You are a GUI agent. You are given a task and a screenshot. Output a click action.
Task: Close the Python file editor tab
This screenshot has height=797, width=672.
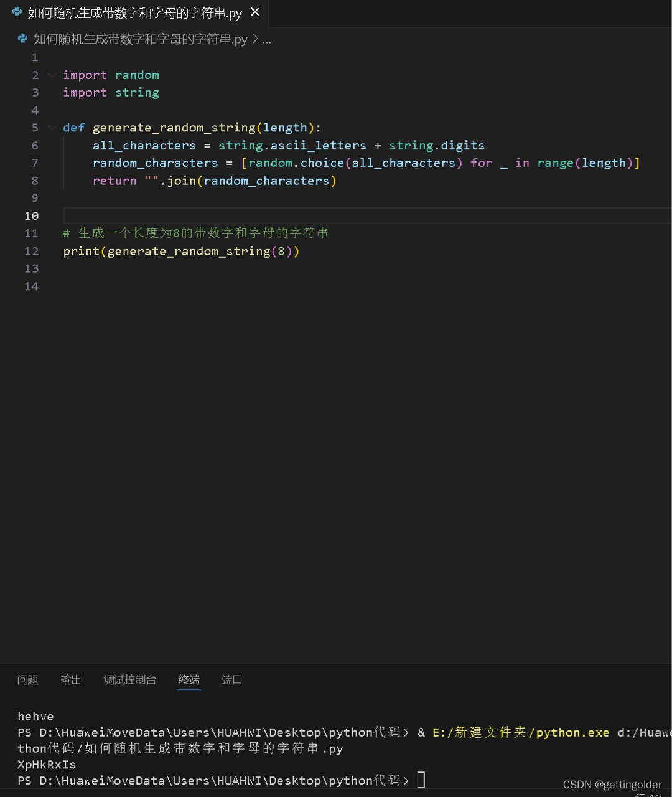[254, 12]
